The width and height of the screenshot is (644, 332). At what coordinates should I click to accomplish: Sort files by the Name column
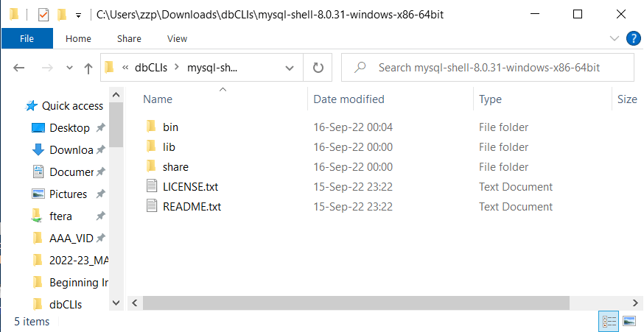pos(158,99)
